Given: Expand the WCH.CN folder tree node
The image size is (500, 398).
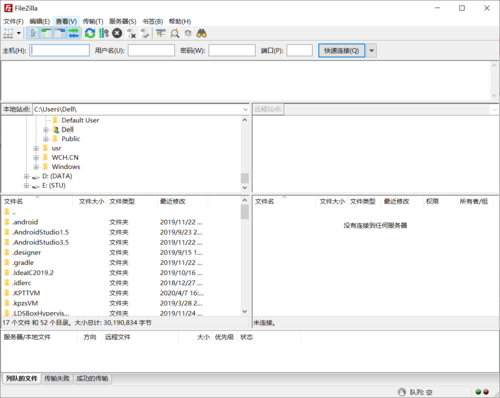Looking at the screenshot, I should point(36,158).
